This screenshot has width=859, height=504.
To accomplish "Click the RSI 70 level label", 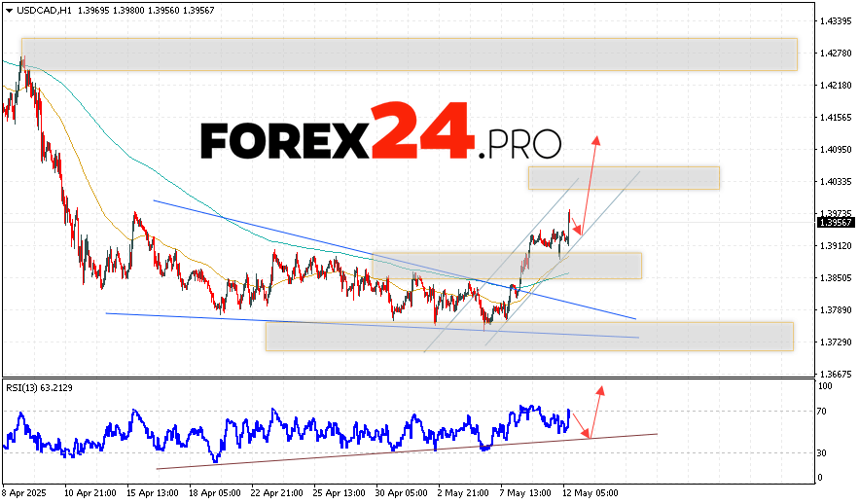I will (x=822, y=412).
